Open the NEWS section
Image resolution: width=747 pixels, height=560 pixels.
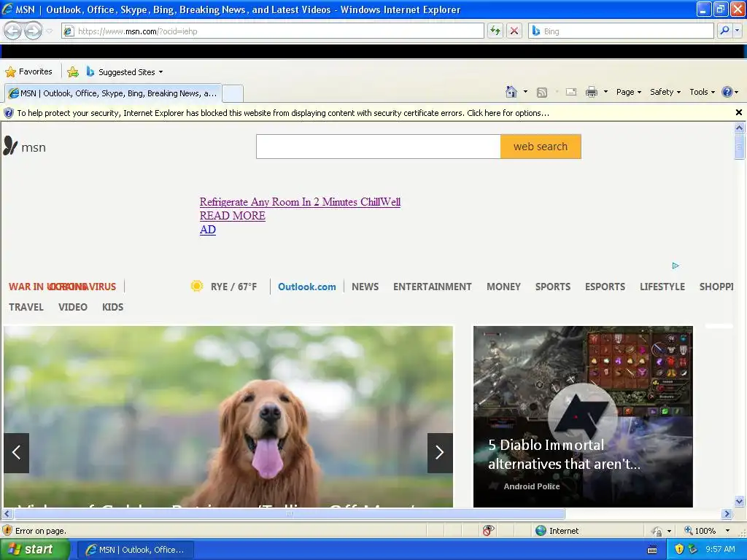(365, 287)
